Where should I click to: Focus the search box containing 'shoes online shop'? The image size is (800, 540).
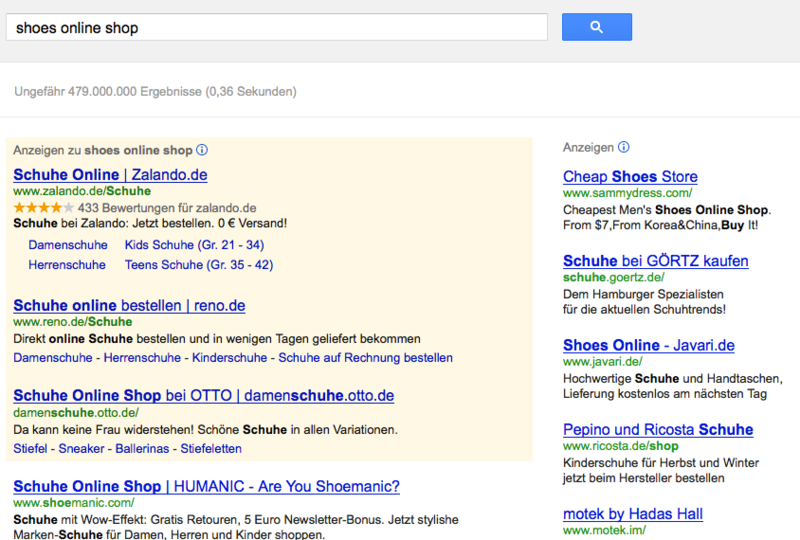pos(276,27)
